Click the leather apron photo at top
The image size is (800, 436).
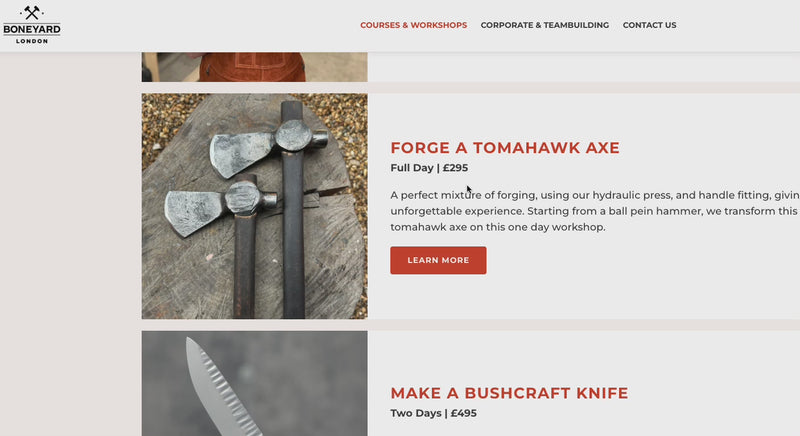[x=254, y=67]
